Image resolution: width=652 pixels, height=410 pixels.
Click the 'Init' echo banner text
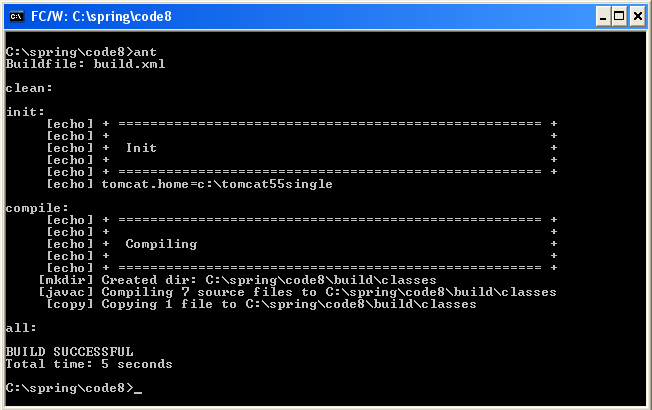pos(141,148)
